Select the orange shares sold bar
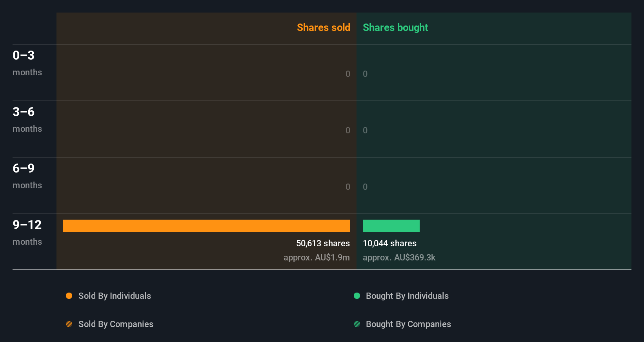Screen dimensions: 644x342 click(x=206, y=226)
